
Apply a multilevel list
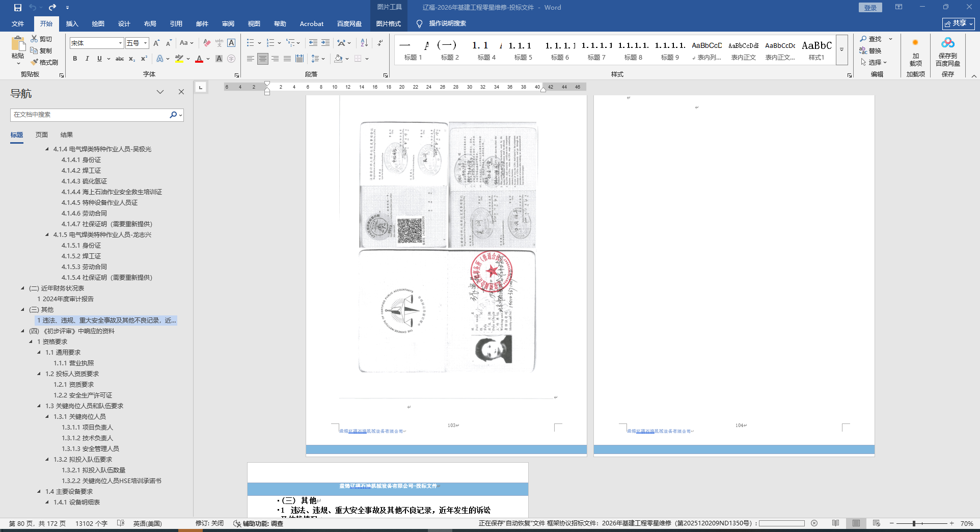tap(290, 43)
